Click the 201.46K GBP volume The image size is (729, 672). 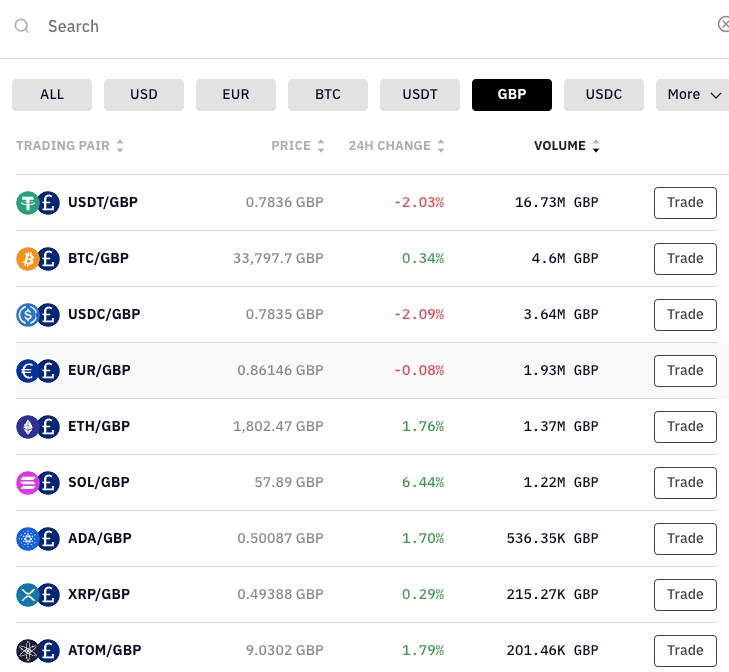point(552,650)
